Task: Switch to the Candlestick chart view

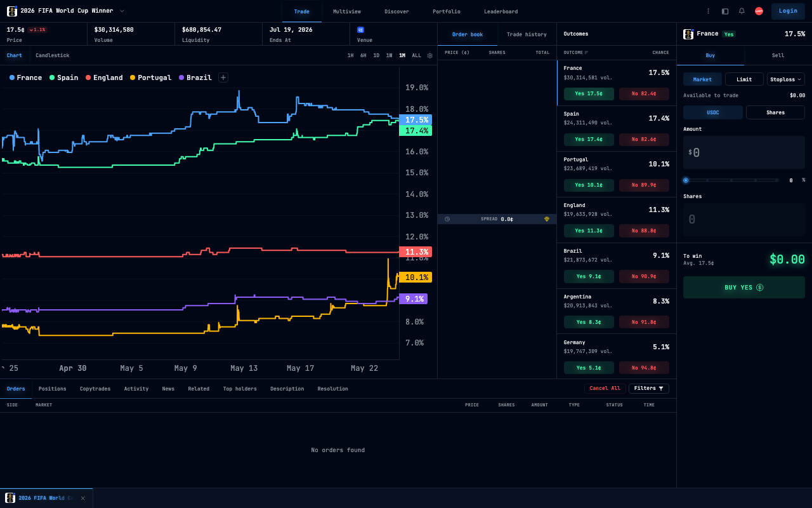Action: 53,55
